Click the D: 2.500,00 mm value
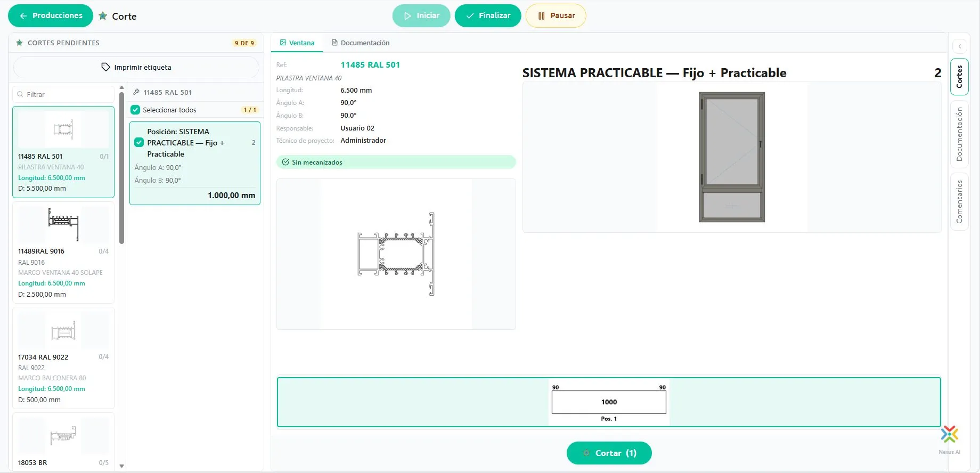 click(42, 295)
